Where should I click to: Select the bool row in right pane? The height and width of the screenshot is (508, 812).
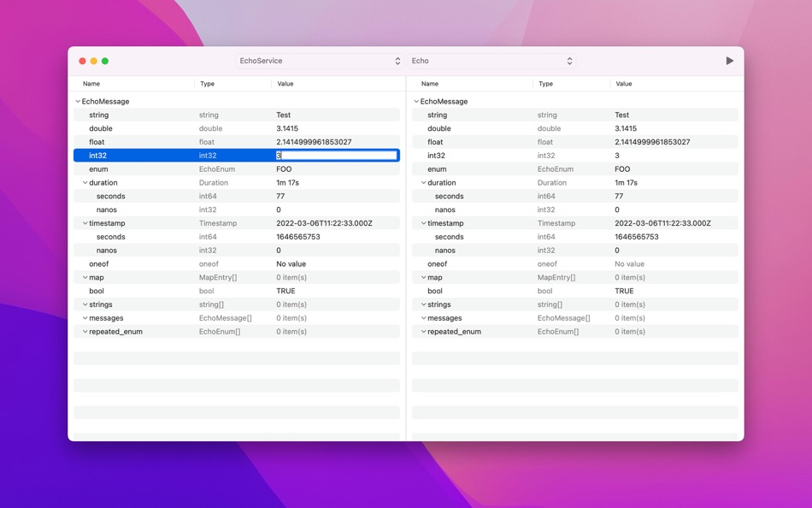pyautogui.click(x=575, y=291)
